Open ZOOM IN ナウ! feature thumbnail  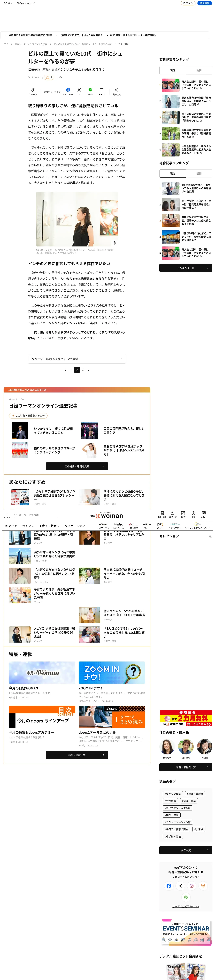[x=112, y=672]
